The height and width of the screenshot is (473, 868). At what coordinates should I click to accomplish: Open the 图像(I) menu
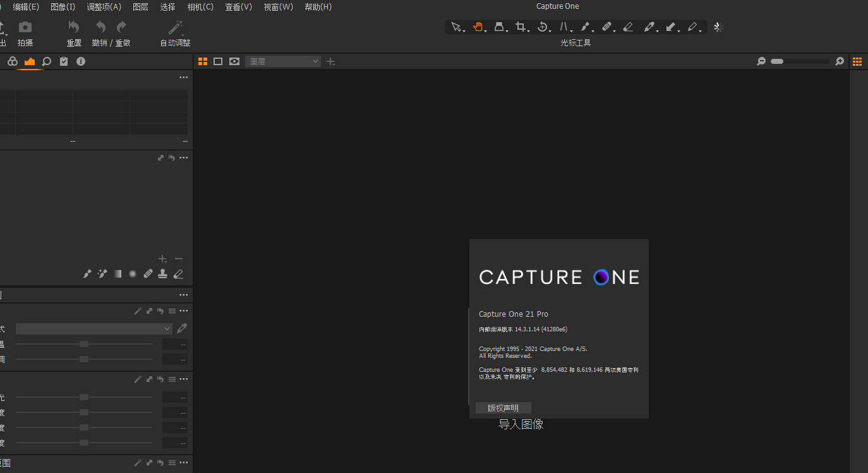pyautogui.click(x=63, y=6)
